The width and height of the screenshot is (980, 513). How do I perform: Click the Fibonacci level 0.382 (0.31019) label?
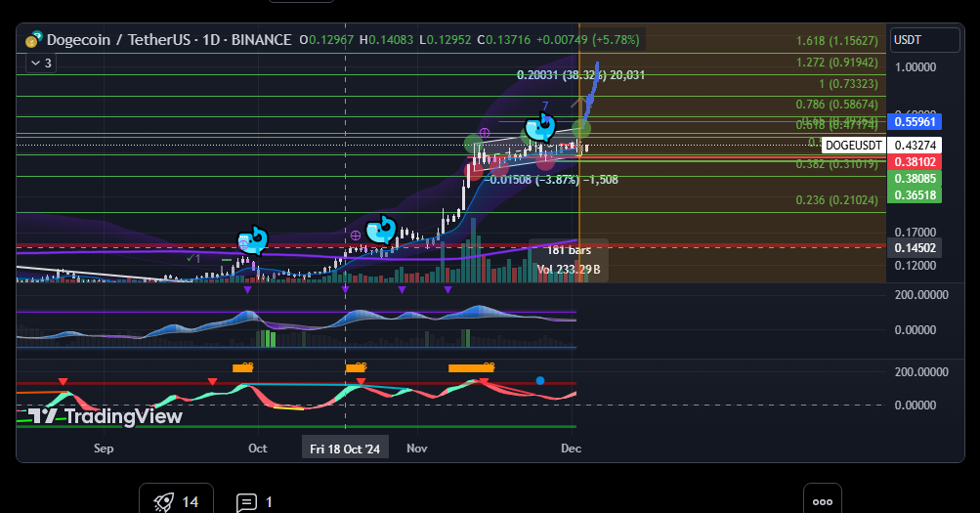coord(837,164)
